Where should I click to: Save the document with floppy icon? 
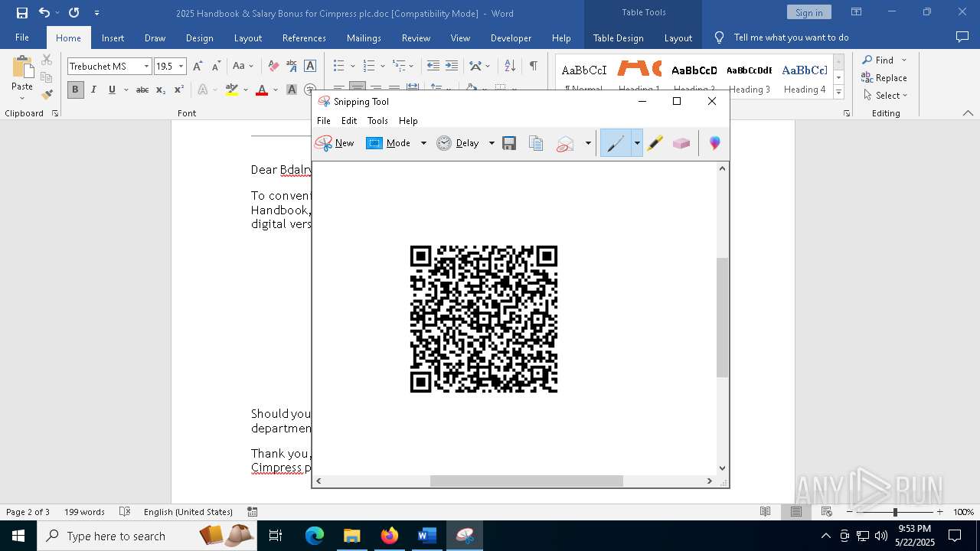[x=22, y=13]
